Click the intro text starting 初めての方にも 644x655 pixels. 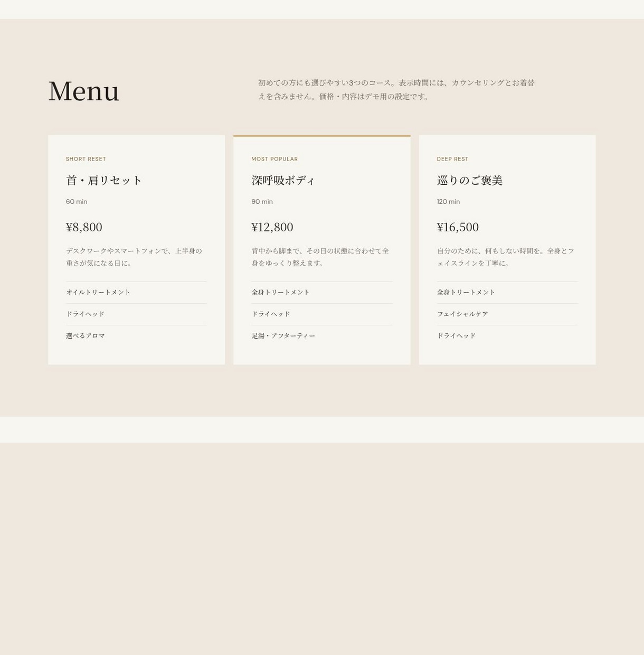pyautogui.click(x=396, y=90)
